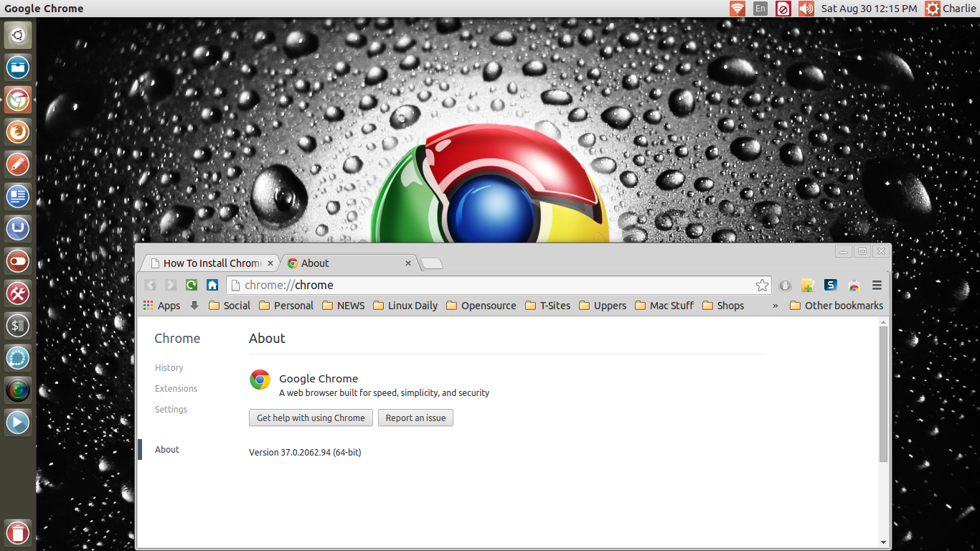Expand the Opensource bookmarks folder
The width and height of the screenshot is (980, 551).
481,306
